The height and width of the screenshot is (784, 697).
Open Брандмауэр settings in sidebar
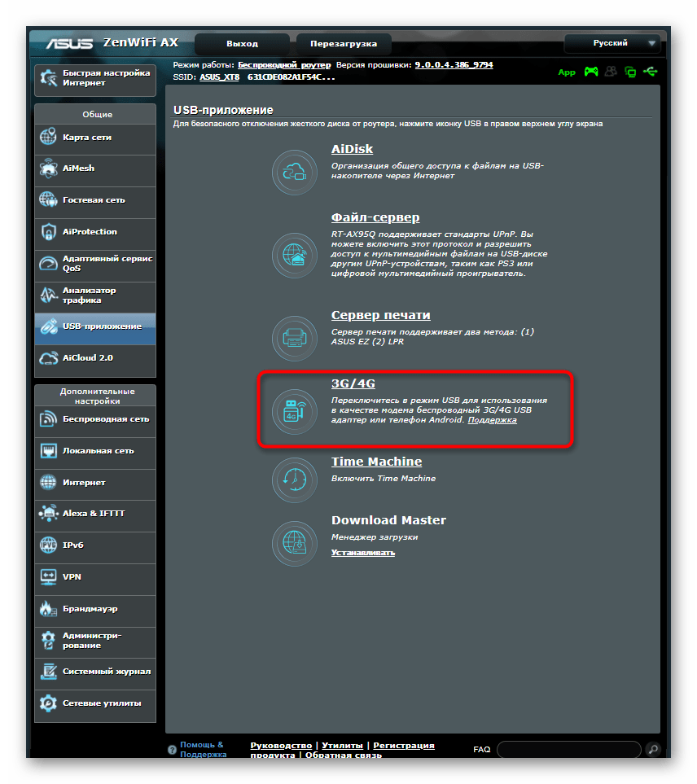coord(94,609)
